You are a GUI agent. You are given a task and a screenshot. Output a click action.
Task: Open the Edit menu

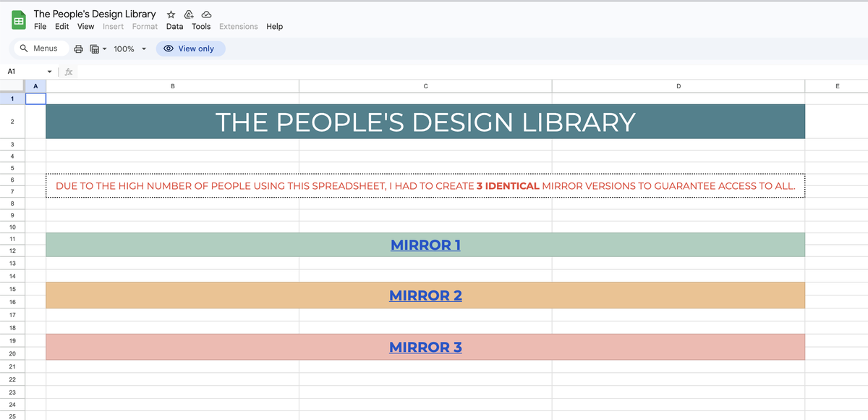coord(62,26)
